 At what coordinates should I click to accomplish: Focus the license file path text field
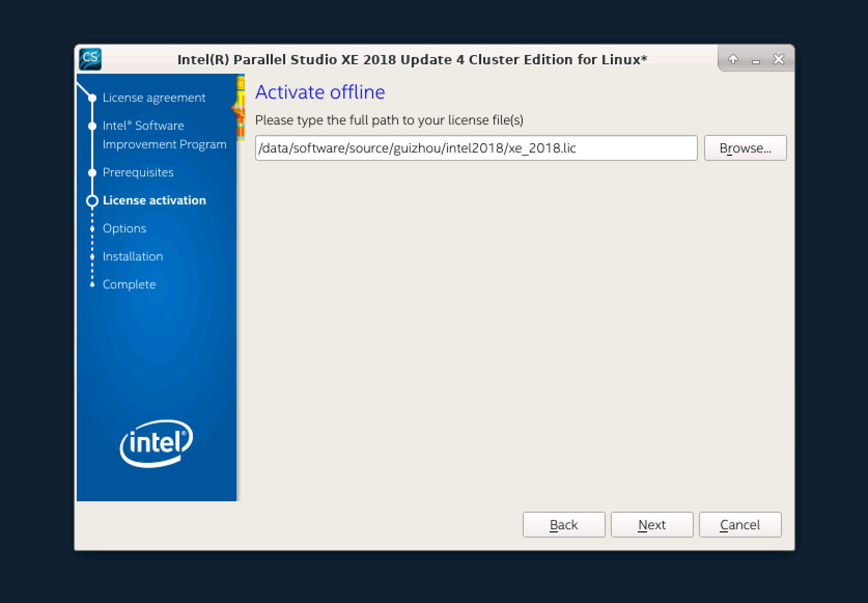(475, 148)
